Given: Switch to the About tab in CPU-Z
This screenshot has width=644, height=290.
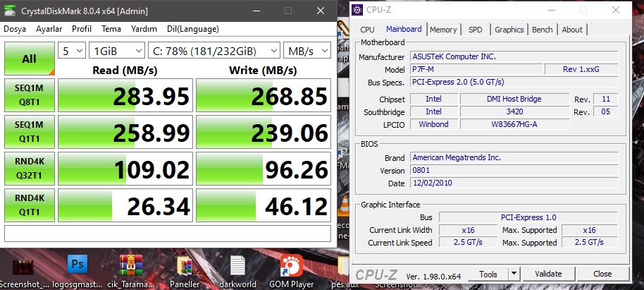Looking at the screenshot, I should [572, 30].
